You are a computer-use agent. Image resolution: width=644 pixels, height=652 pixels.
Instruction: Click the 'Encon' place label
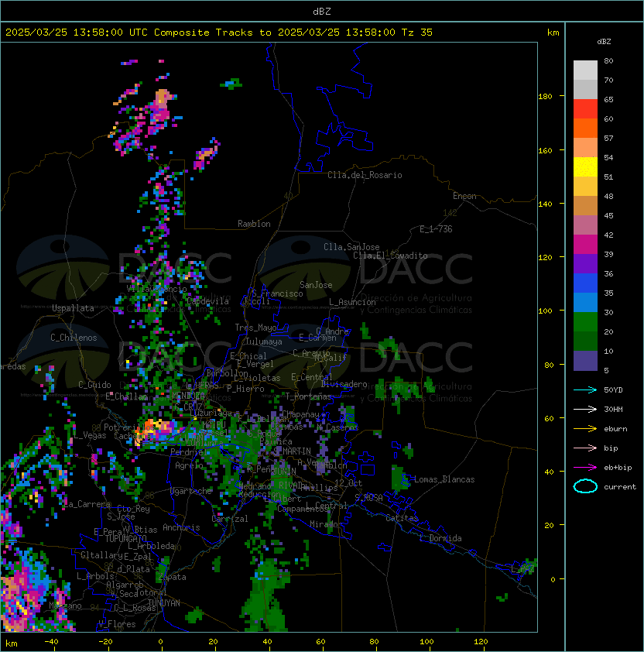464,196
